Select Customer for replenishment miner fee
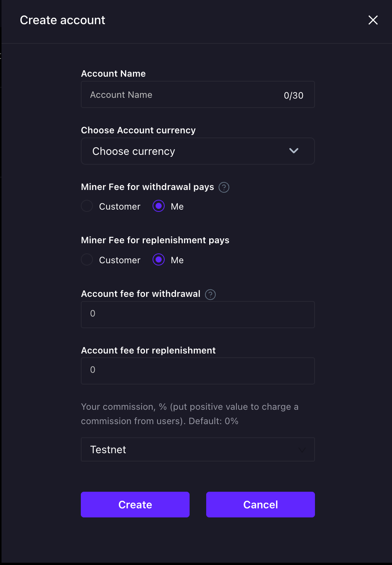The height and width of the screenshot is (565, 392). click(87, 260)
